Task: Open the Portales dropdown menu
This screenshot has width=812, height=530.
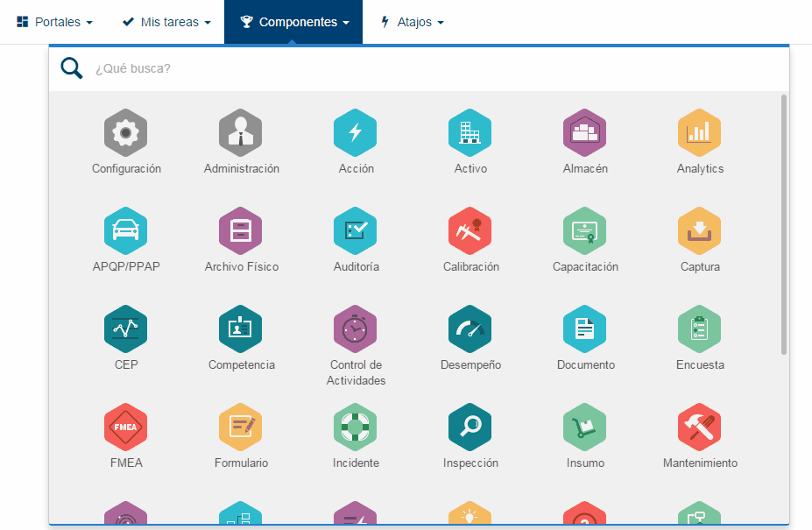Action: coord(55,22)
